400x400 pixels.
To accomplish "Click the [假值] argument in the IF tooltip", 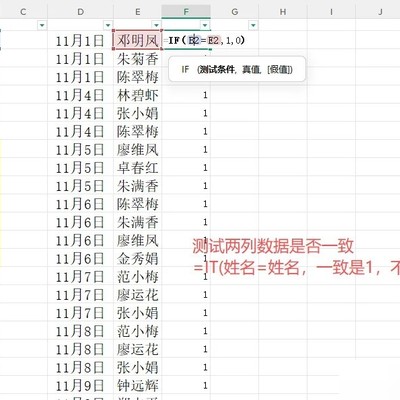I will pos(280,69).
